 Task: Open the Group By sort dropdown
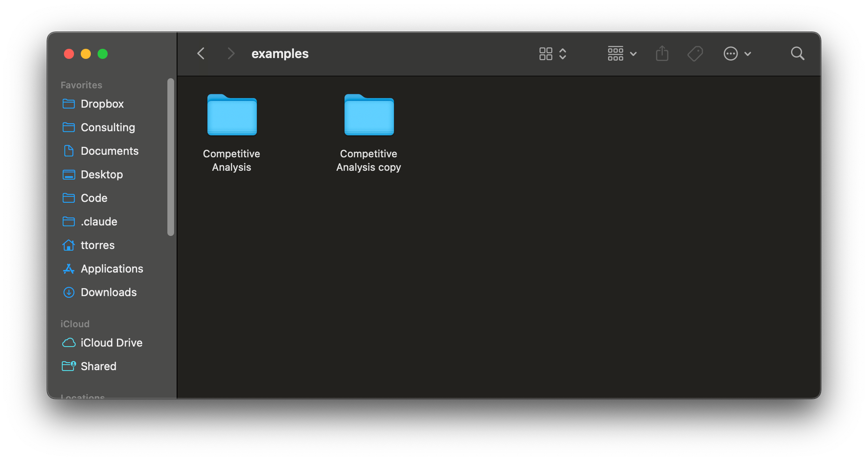tap(616, 53)
